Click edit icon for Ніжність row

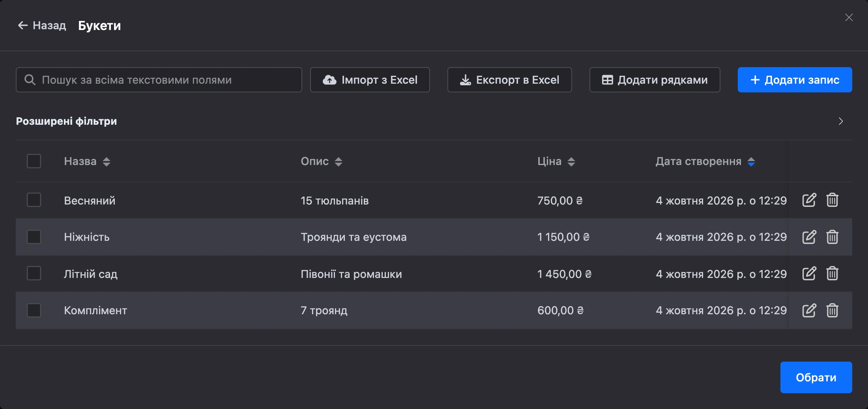(809, 237)
